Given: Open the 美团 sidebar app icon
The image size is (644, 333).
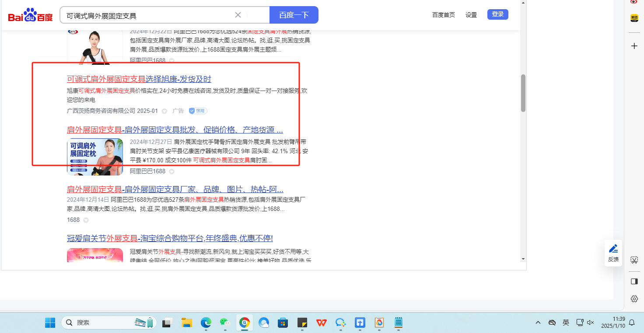Looking at the screenshot, I should click(x=634, y=18).
